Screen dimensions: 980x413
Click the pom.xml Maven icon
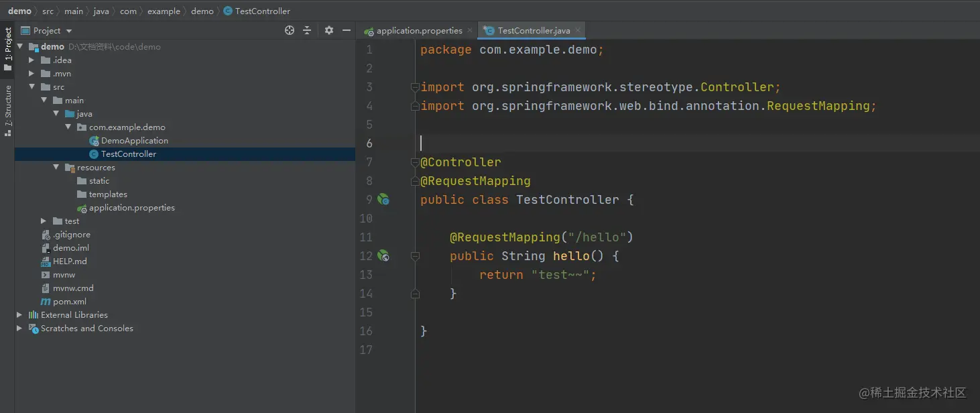(x=46, y=302)
